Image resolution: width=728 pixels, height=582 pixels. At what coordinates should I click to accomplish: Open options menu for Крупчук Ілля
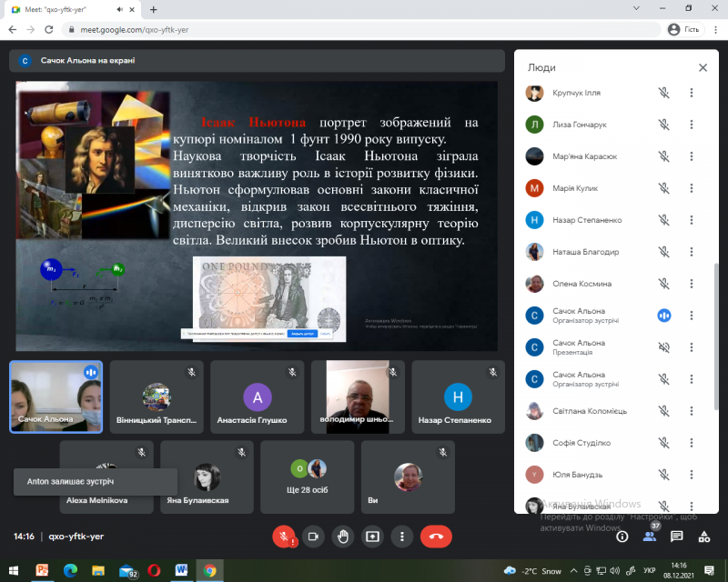[692, 93]
